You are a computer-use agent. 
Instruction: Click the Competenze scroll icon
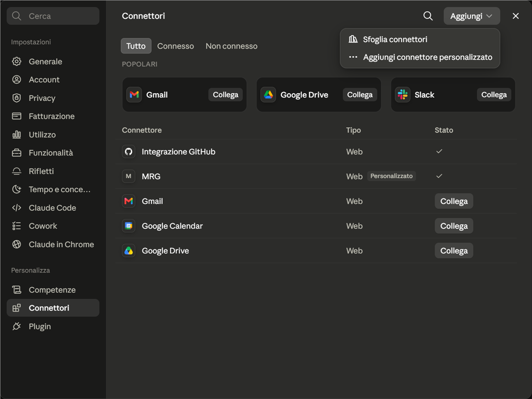[17, 290]
